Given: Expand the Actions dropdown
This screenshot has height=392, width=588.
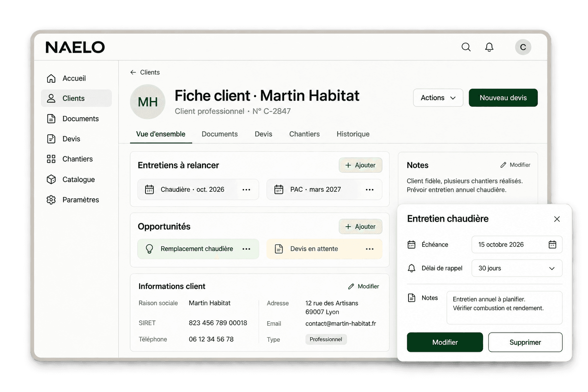Looking at the screenshot, I should tap(438, 98).
